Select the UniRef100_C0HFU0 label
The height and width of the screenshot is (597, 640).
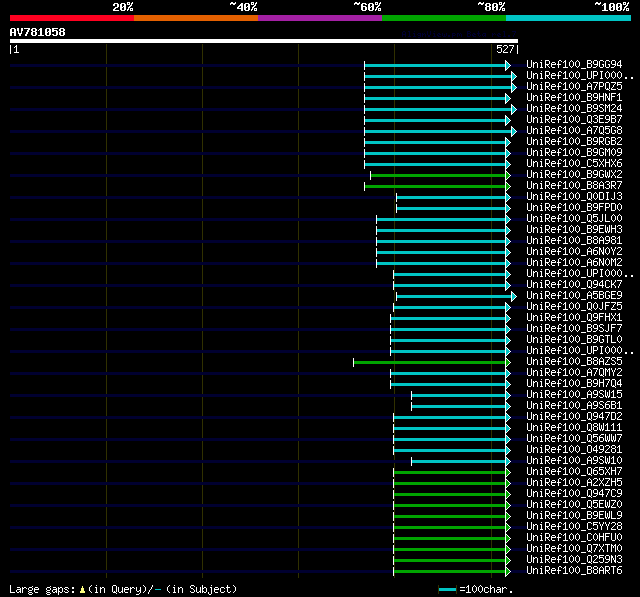coord(574,538)
